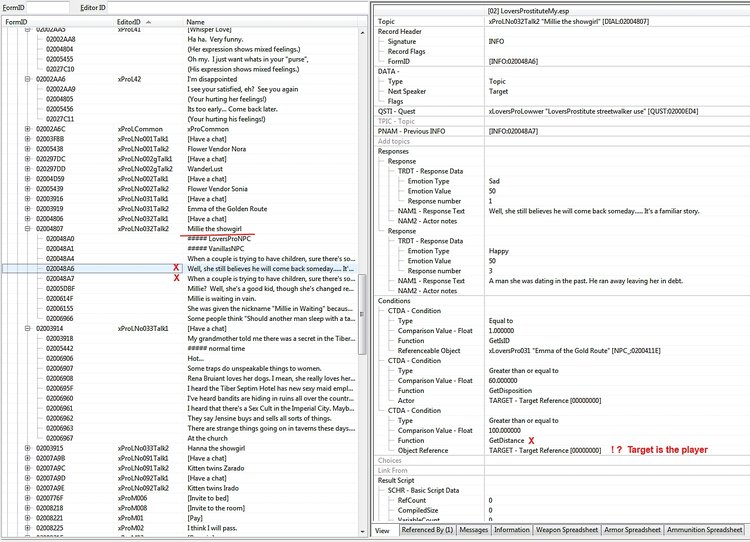The image size is (750, 542).
Task: Select record 020048A6 in the tree
Action: pyautogui.click(x=179, y=269)
